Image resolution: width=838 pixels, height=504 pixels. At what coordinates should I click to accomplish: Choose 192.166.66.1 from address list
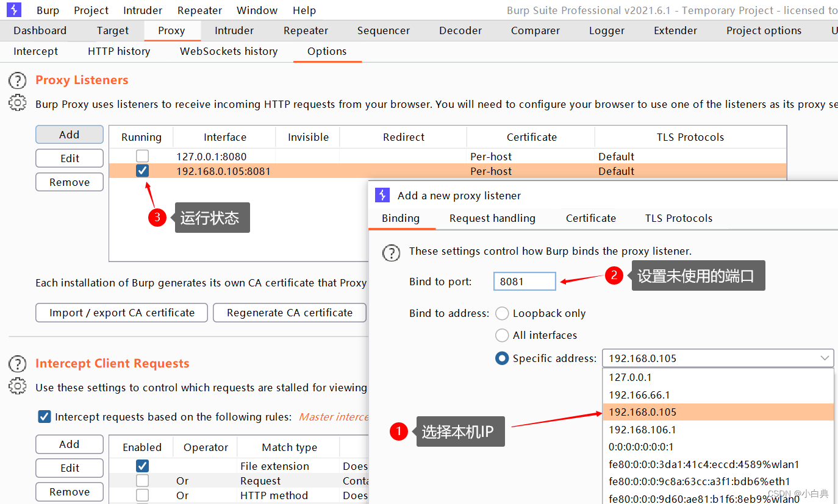(718, 395)
